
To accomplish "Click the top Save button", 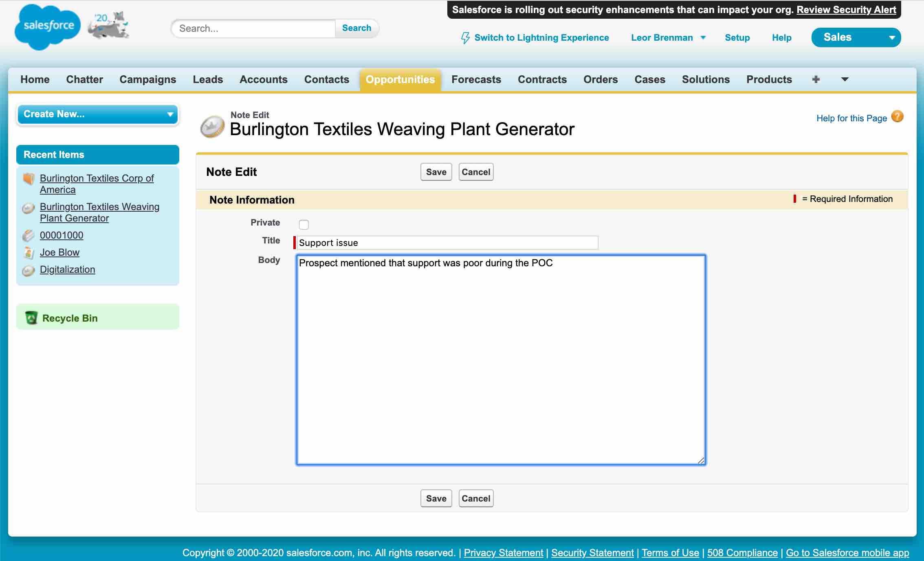I will (436, 172).
